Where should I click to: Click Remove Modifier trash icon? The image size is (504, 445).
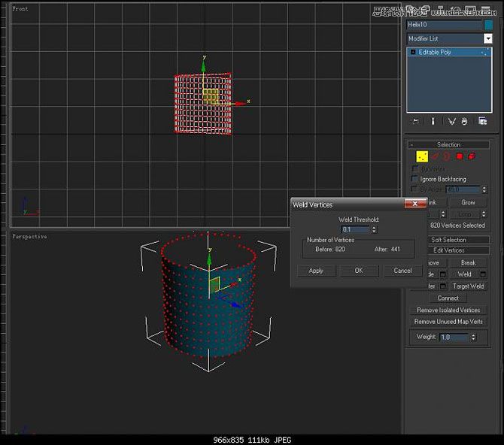coord(464,122)
